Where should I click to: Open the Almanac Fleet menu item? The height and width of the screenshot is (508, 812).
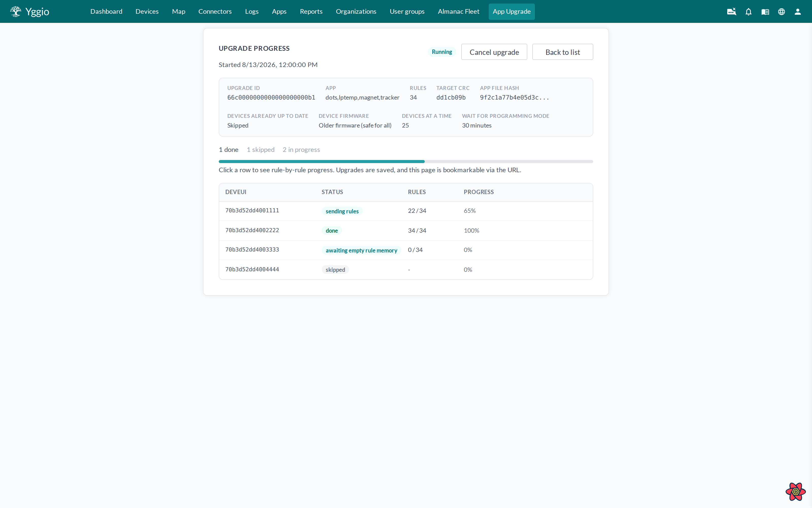[x=458, y=11]
